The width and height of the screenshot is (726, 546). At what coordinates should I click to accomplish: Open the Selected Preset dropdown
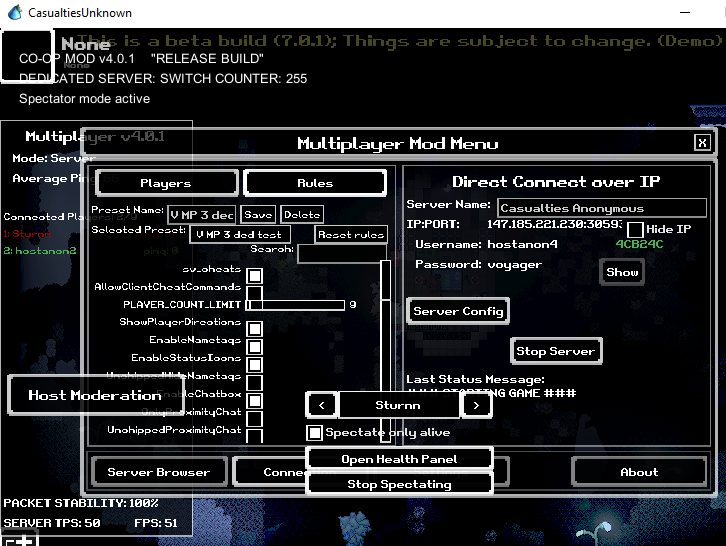point(240,234)
